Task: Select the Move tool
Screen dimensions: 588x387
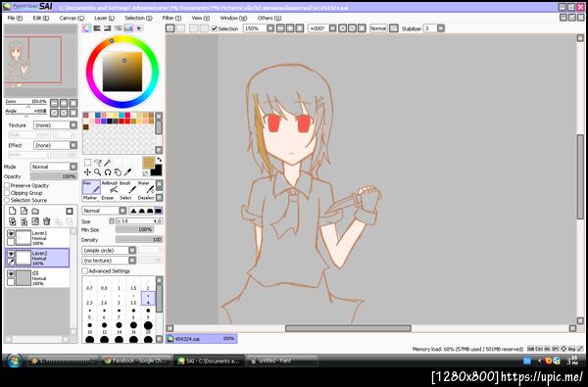Action: coord(87,172)
